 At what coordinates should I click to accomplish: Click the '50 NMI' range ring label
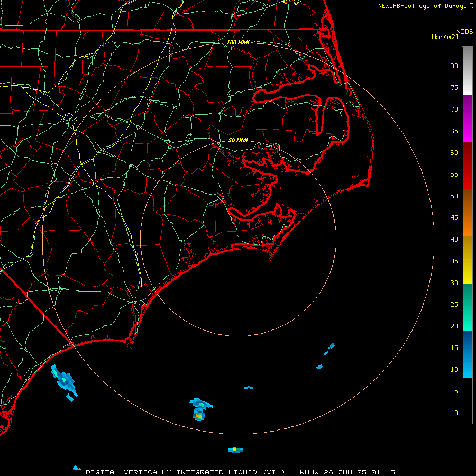pos(238,140)
